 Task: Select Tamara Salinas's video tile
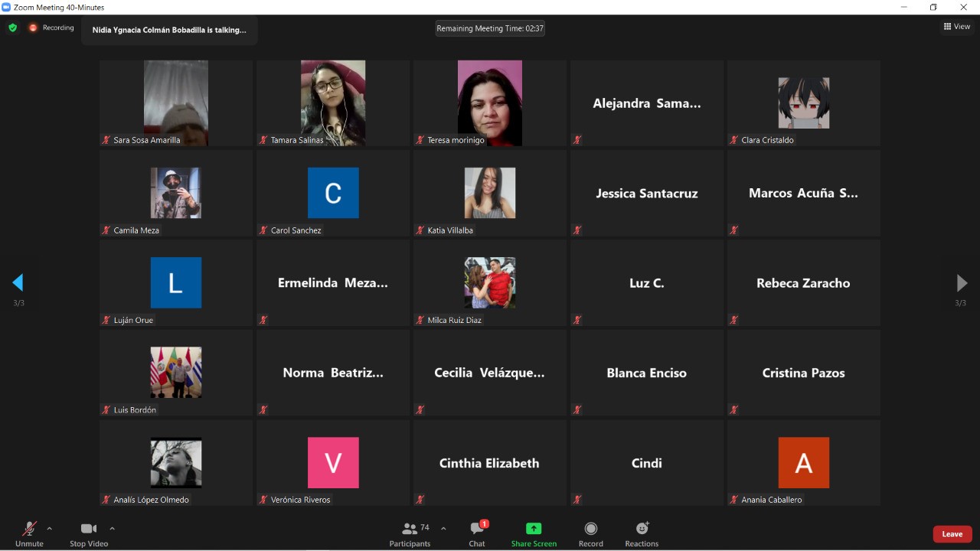click(x=333, y=103)
